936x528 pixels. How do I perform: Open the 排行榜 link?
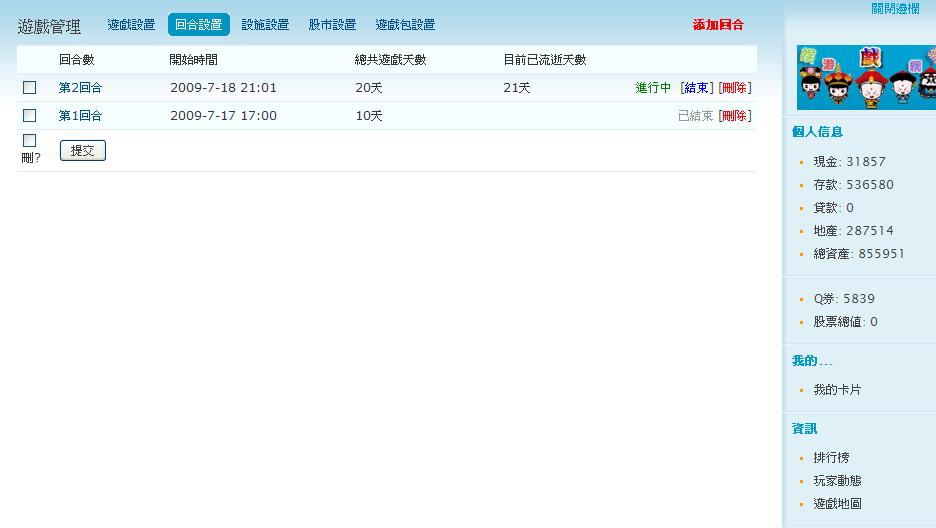[832, 458]
